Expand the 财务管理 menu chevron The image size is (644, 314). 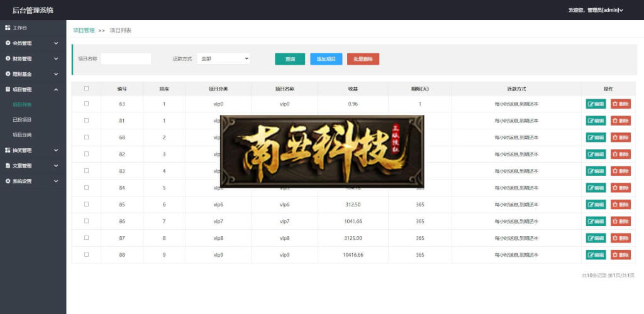(x=56, y=58)
